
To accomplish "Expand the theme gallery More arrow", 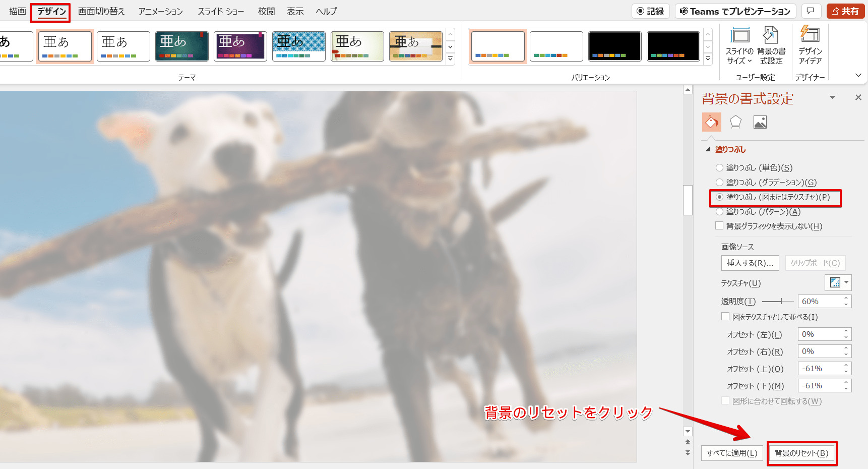I will [x=451, y=59].
